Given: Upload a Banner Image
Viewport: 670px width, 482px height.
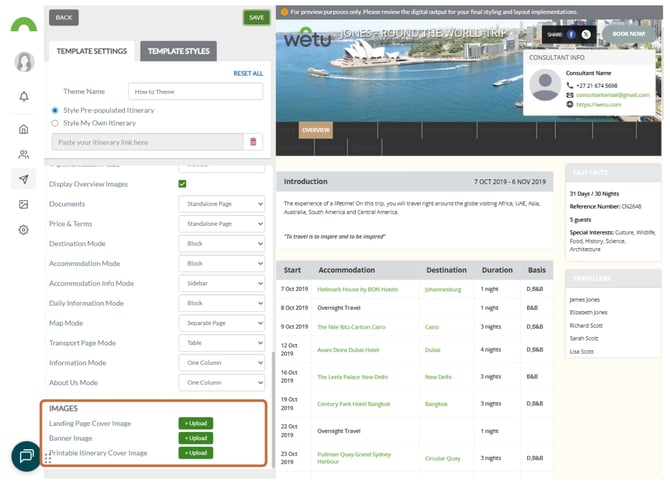Looking at the screenshot, I should click(x=196, y=438).
